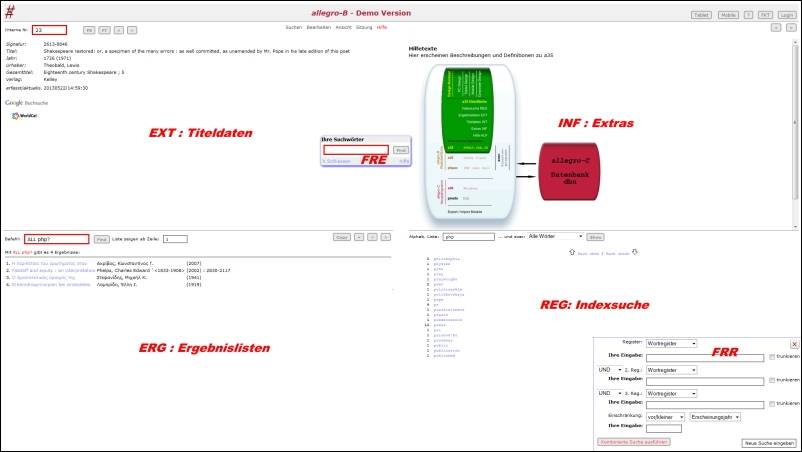Click the first index entry in the REG list
This screenshot has height=452, width=802.
tap(447, 259)
